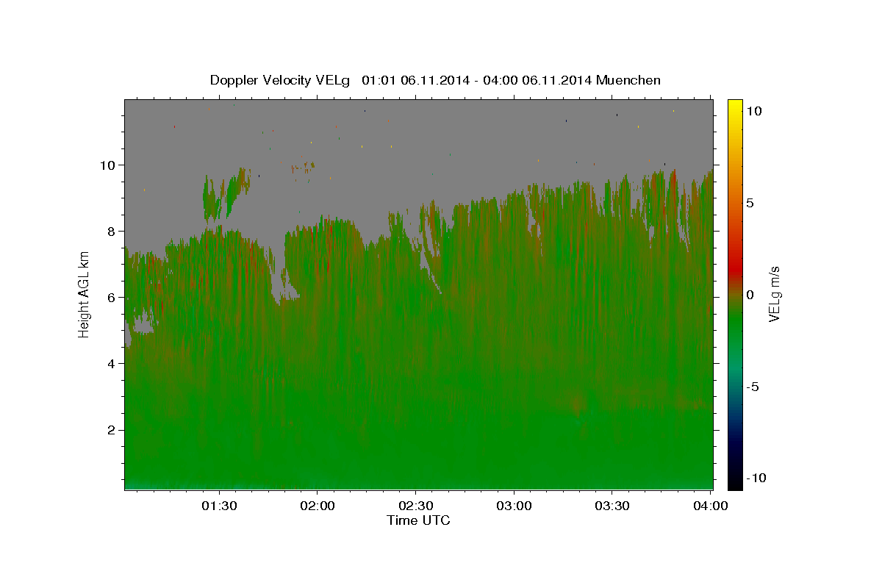
Task: Click the colorbar value -10 label
Action: tap(756, 478)
